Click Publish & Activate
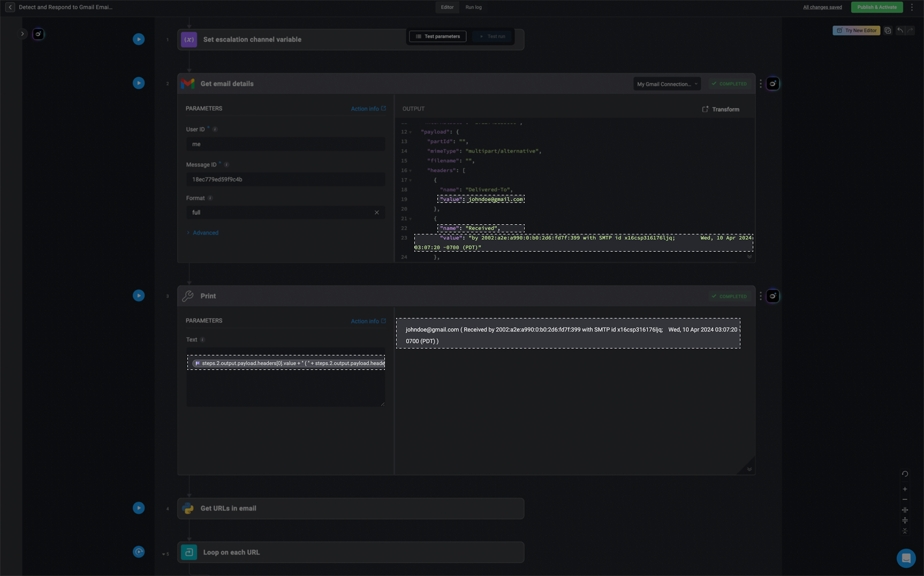Image resolution: width=924 pixels, height=576 pixels. pos(877,7)
